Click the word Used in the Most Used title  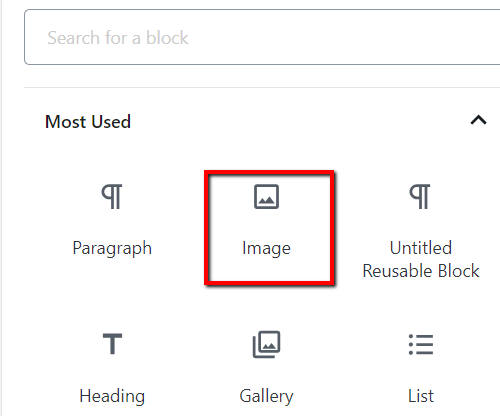click(x=111, y=121)
